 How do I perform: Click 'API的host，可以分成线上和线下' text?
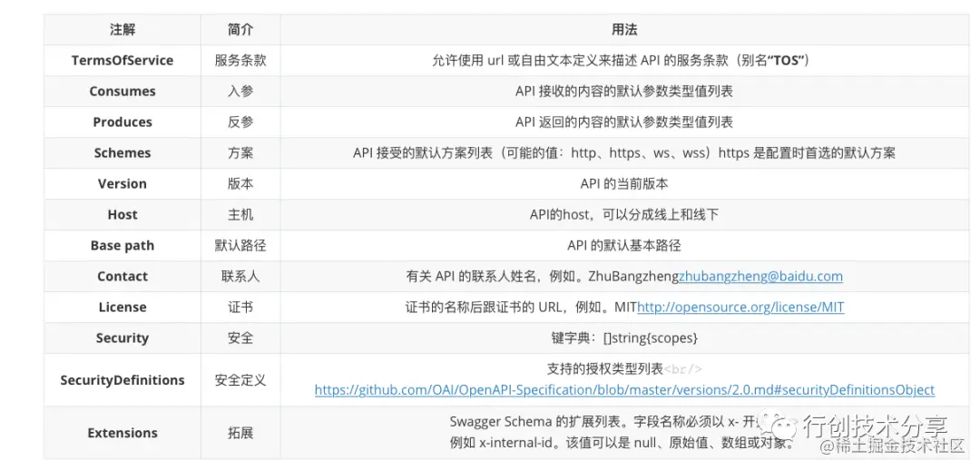(624, 215)
